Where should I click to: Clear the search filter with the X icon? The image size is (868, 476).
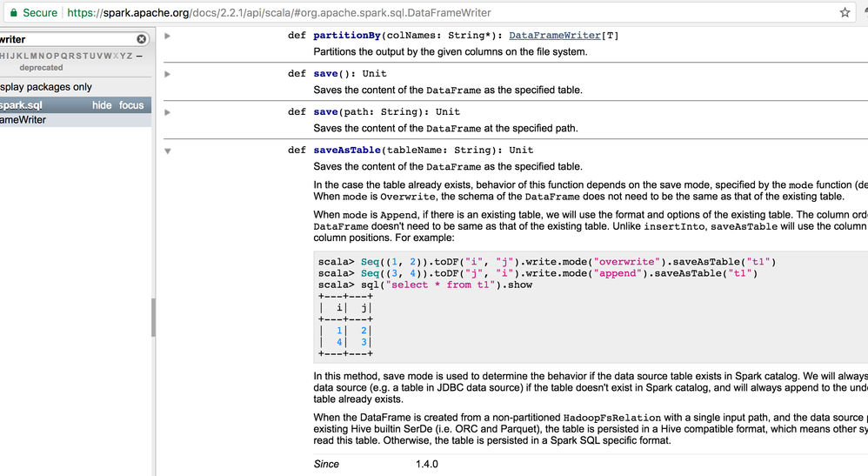coord(142,39)
